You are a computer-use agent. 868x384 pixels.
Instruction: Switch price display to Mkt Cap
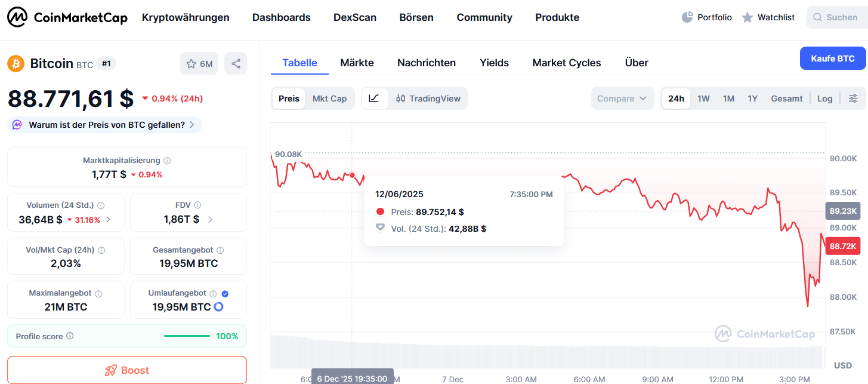pyautogui.click(x=330, y=98)
